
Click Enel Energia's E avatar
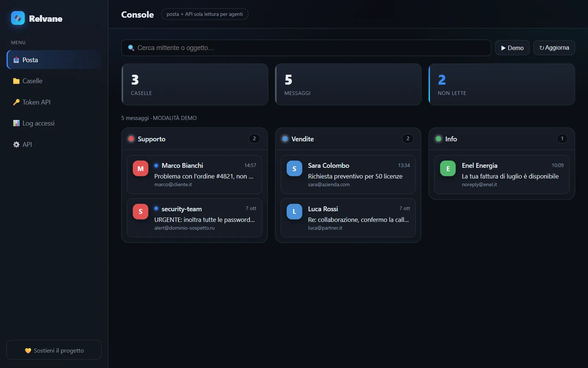pos(448,169)
